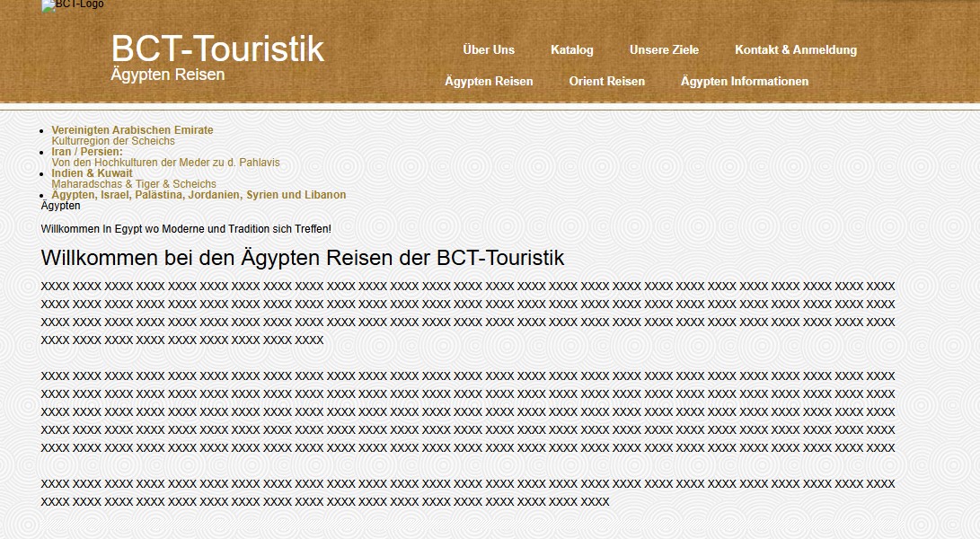The width and height of the screenshot is (980, 539).
Task: Open Ägypten, Israel, Palästina, Jordanien link
Action: [199, 195]
